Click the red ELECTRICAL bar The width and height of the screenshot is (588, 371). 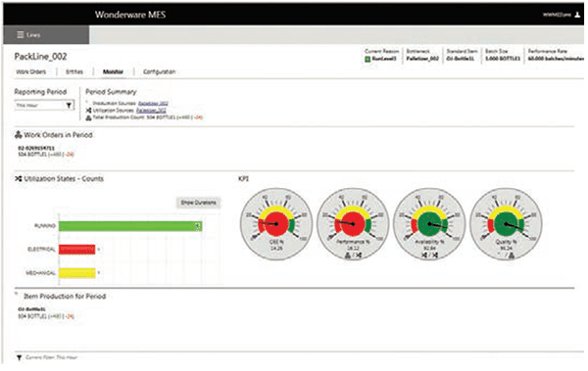point(76,250)
